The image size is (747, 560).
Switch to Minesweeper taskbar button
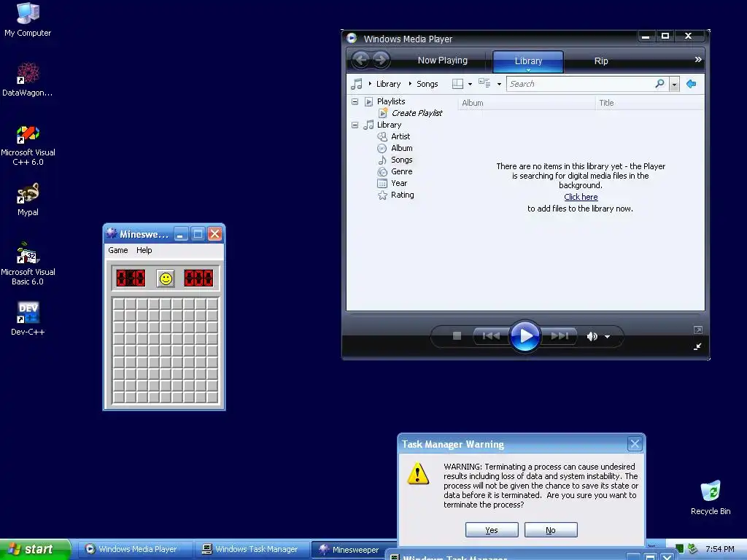(355, 550)
